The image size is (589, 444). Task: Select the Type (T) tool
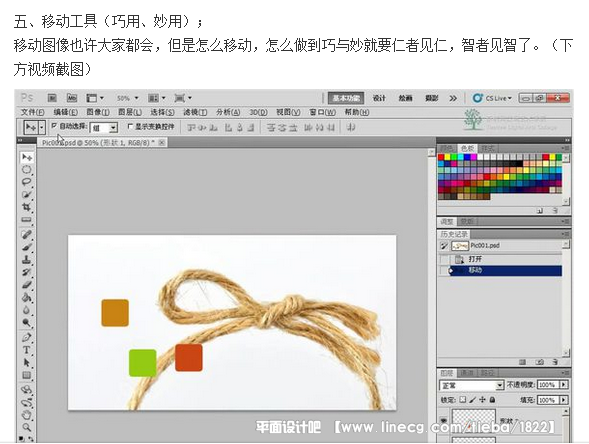[x=27, y=350]
